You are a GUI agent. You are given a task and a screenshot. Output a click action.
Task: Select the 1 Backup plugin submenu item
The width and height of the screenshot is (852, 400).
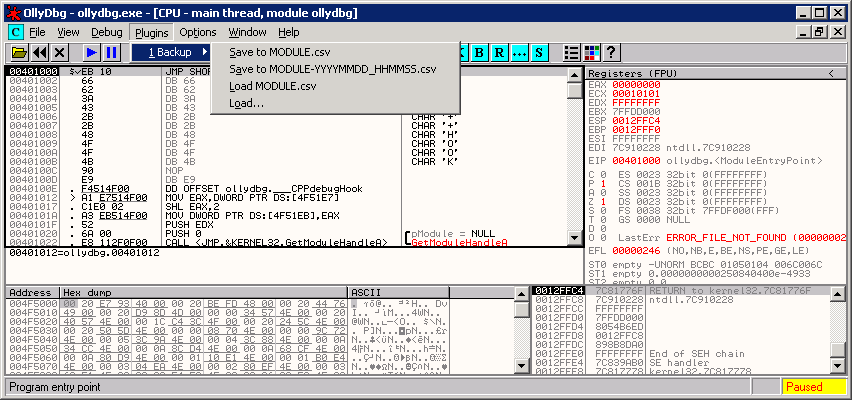click(171, 52)
